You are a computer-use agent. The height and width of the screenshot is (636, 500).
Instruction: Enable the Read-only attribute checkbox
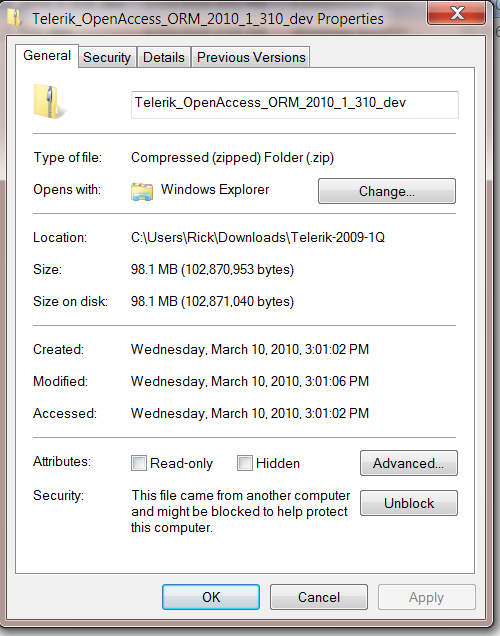tap(139, 463)
